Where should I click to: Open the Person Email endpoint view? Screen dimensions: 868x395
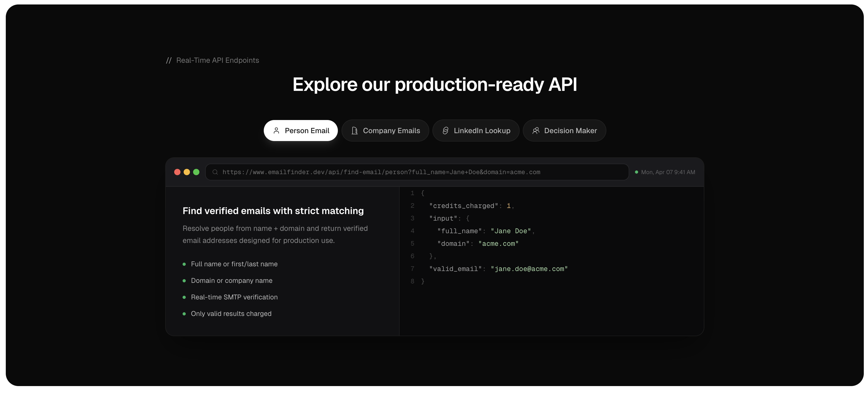pos(301,131)
